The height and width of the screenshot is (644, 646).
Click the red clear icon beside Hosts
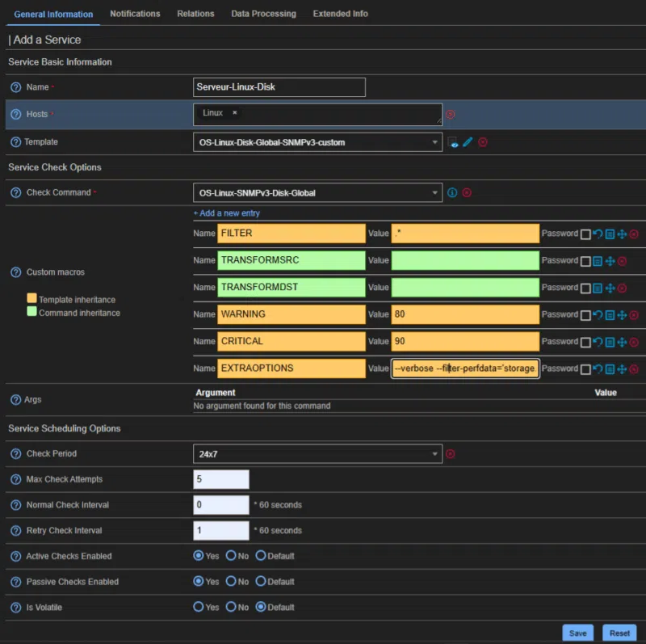point(451,115)
